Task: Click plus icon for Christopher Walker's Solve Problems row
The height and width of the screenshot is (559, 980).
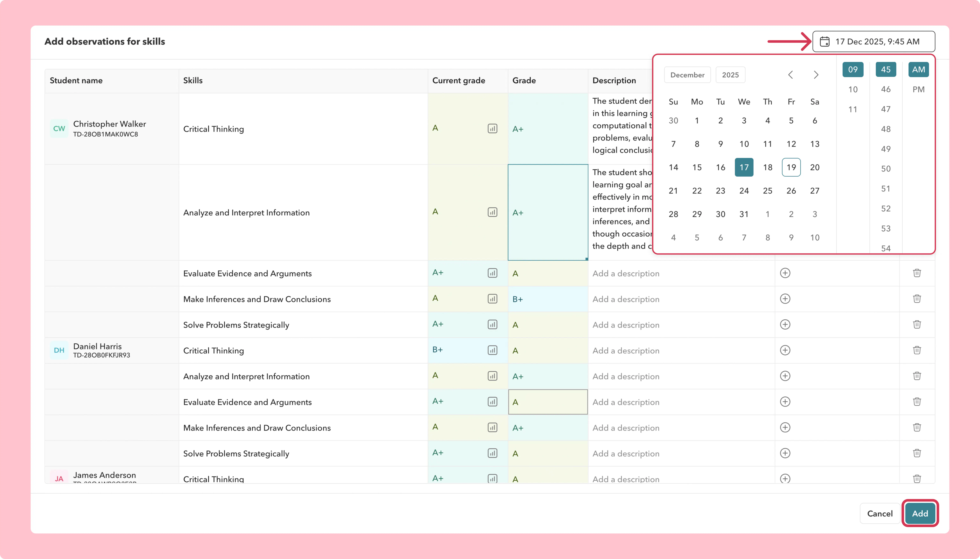Action: [785, 324]
